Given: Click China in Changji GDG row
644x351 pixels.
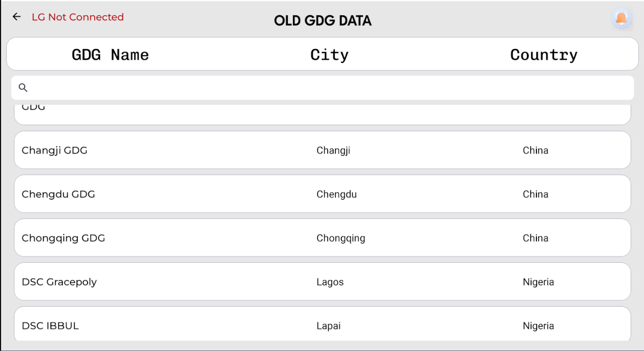Looking at the screenshot, I should coord(535,150).
